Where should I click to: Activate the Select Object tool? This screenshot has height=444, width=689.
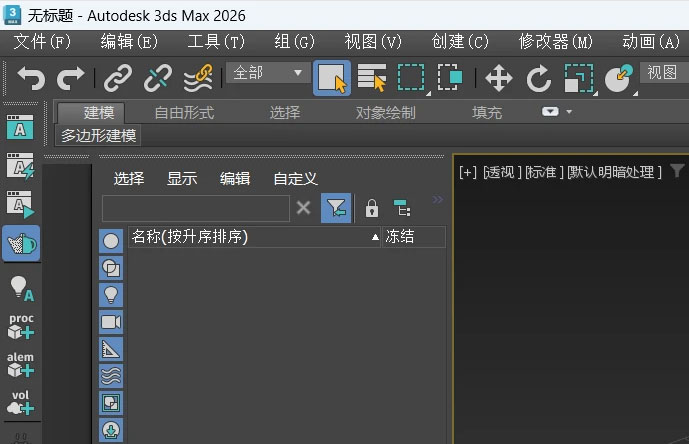click(332, 78)
